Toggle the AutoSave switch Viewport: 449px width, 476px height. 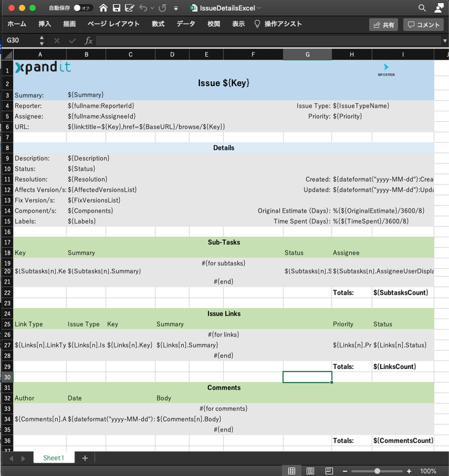tap(82, 8)
